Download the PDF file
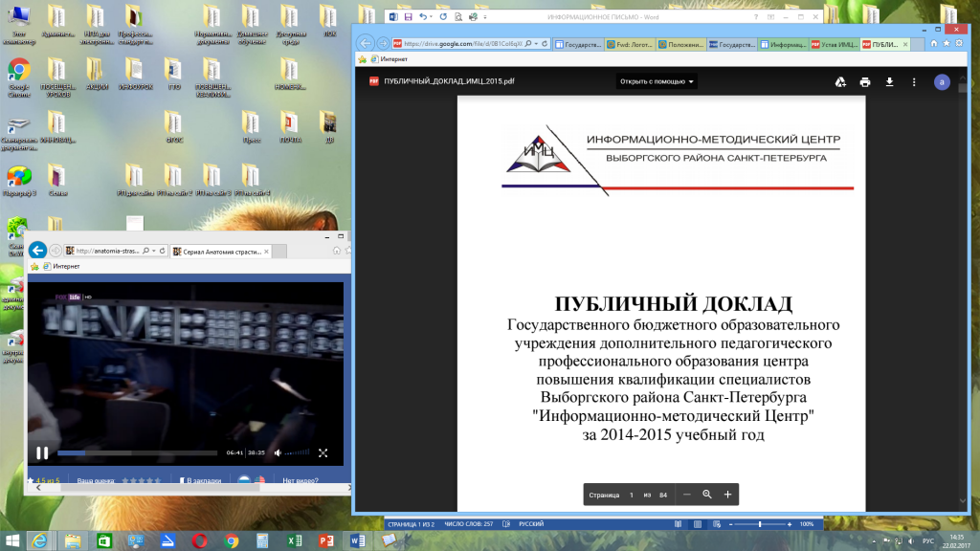Screen dimensions: 980x551 (889, 82)
